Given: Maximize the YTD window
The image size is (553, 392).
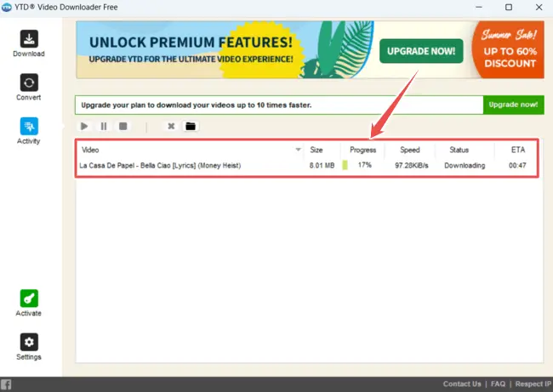Looking at the screenshot, I should pyautogui.click(x=509, y=7).
